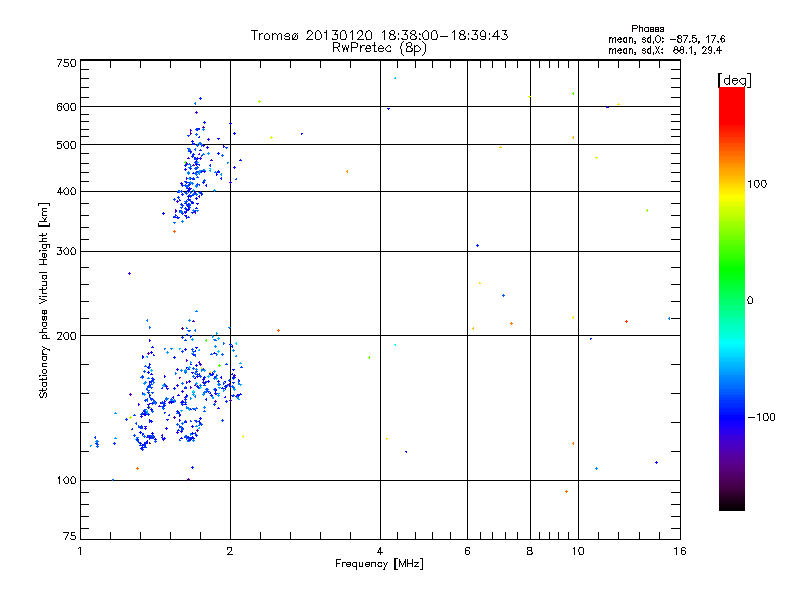Click the colorbar tick label '-100'

(761, 417)
